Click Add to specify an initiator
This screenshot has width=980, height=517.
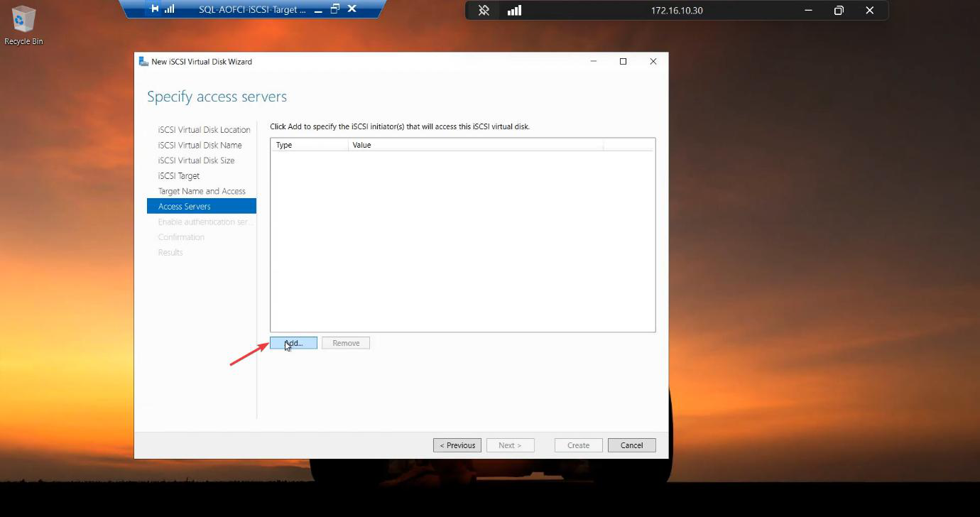point(293,343)
